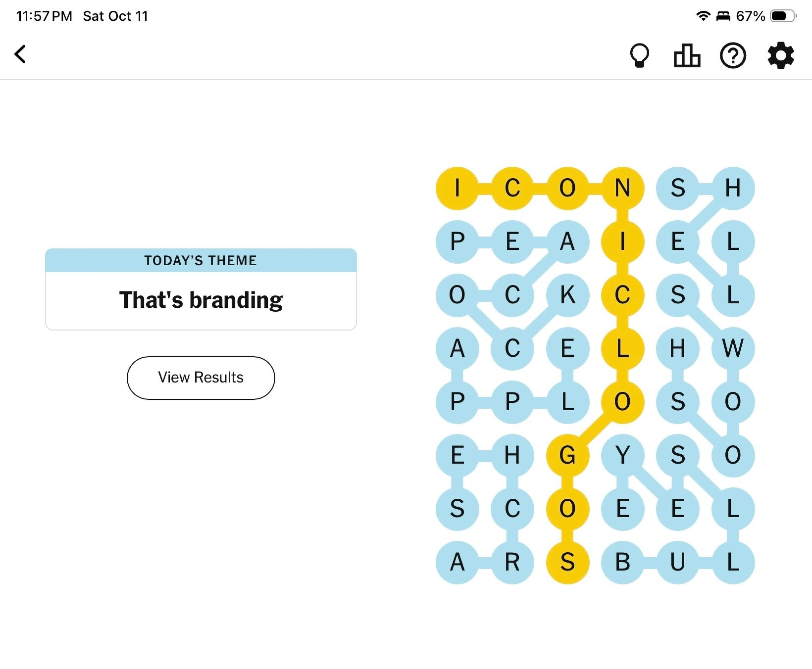The image size is (812, 669).
Task: Tap the letter U tile
Action: [x=677, y=562]
